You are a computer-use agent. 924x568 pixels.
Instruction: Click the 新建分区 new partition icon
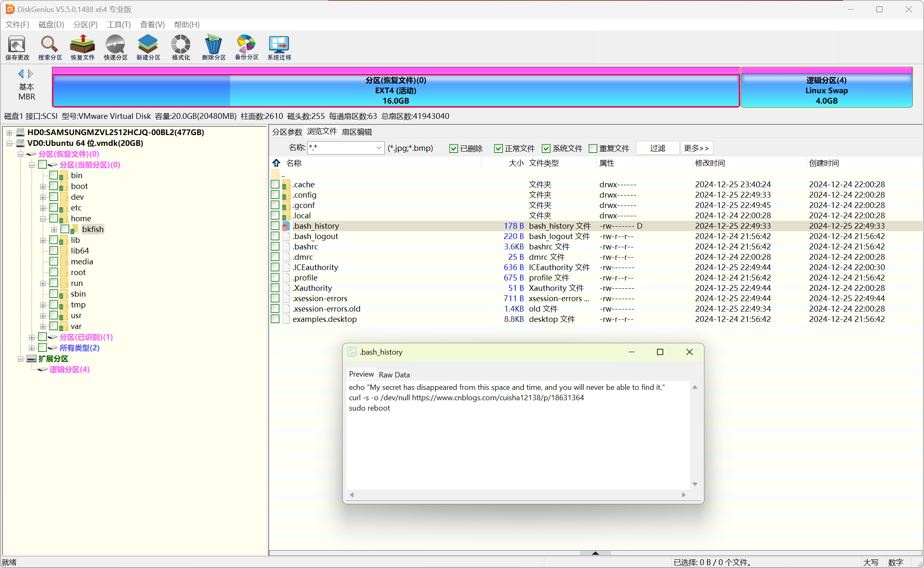point(148,47)
